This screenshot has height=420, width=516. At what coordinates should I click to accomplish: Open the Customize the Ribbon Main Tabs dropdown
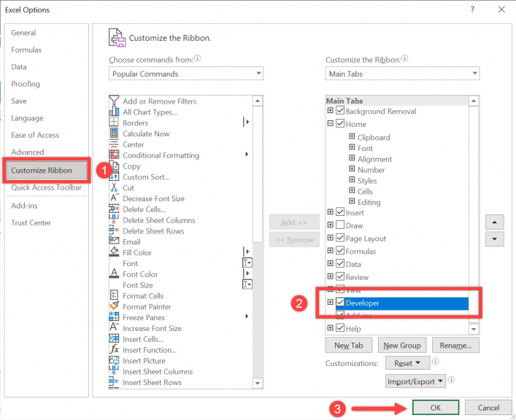(402, 74)
